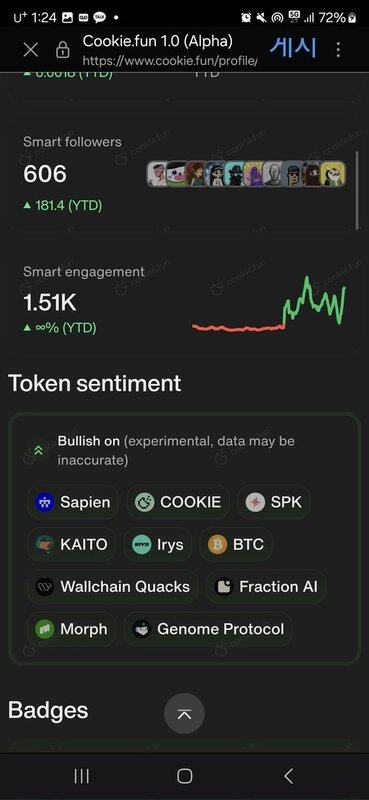Tap the KAITO token icon
Image resolution: width=369 pixels, height=800 pixels.
44,544
